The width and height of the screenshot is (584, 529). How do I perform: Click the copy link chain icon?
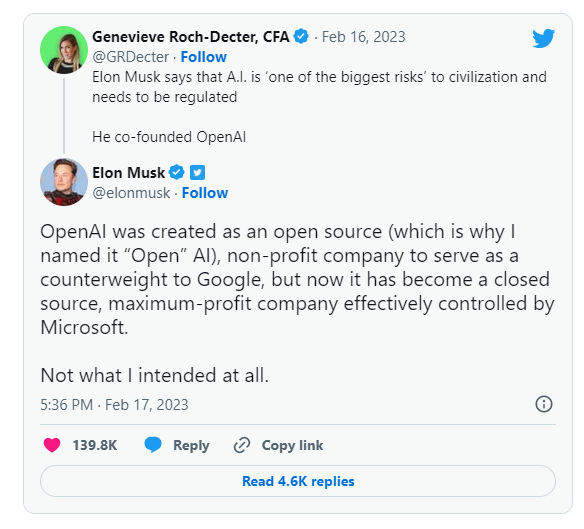pos(242,445)
